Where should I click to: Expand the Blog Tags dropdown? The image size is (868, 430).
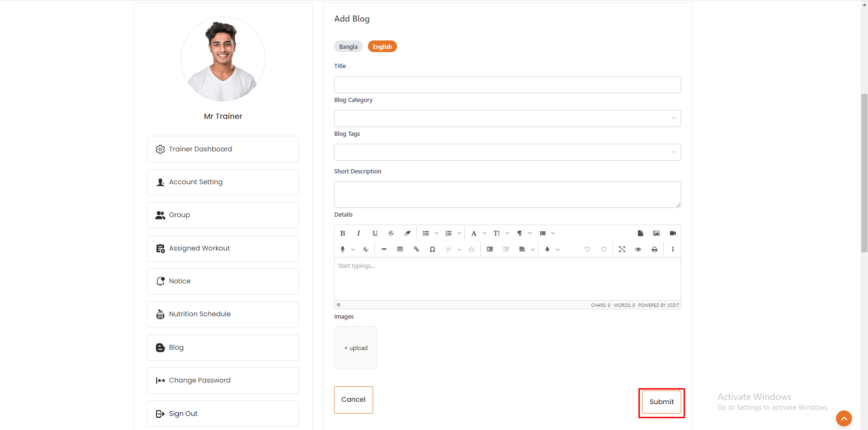tap(507, 152)
